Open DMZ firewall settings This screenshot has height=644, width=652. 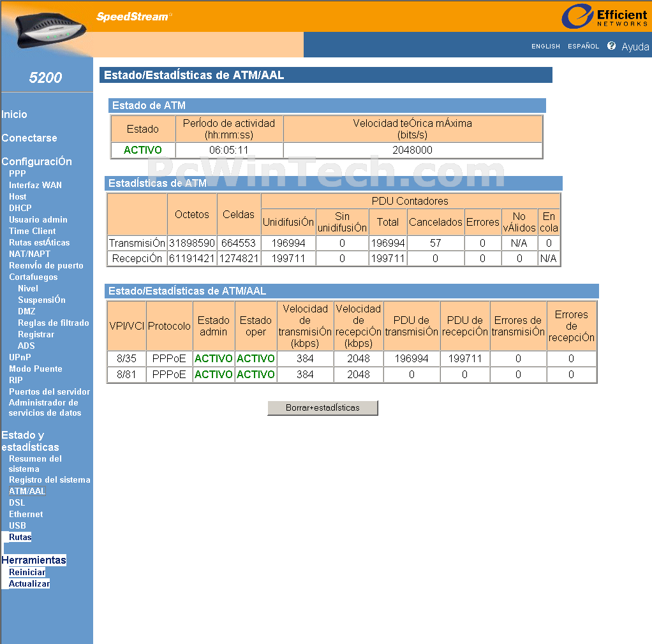(x=27, y=311)
